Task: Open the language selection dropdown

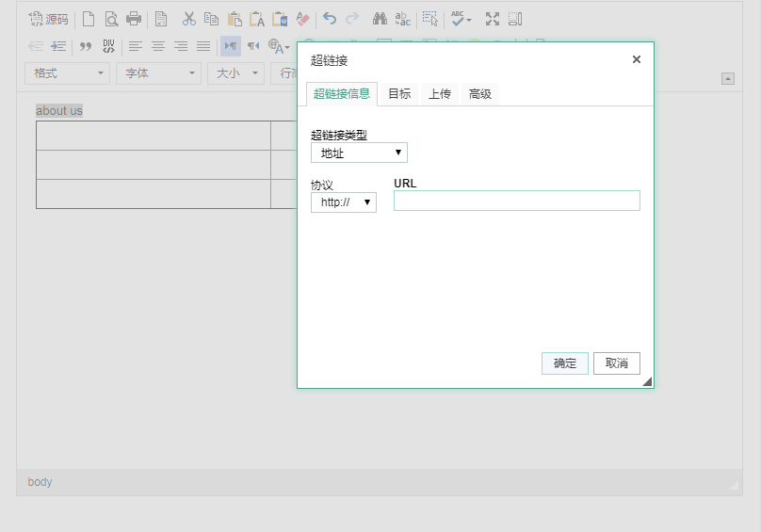Action: coord(279,46)
